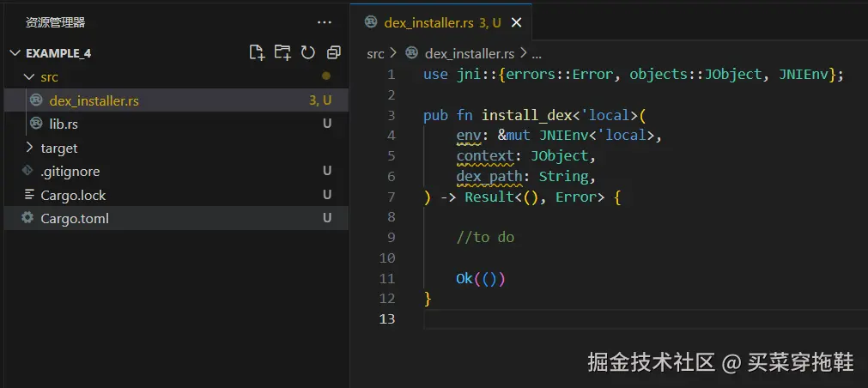Click the Result return type on line 7
Screen dimensions: 868x388
point(489,197)
